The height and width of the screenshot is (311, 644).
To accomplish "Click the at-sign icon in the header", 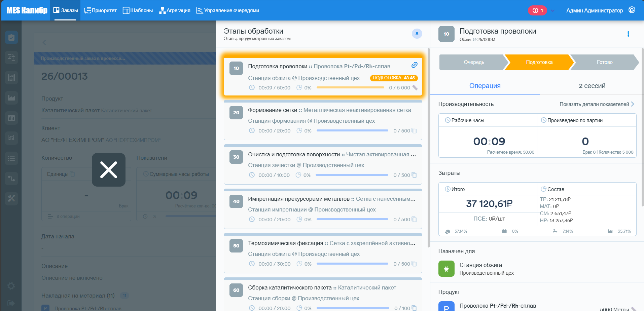I will pos(632,10).
